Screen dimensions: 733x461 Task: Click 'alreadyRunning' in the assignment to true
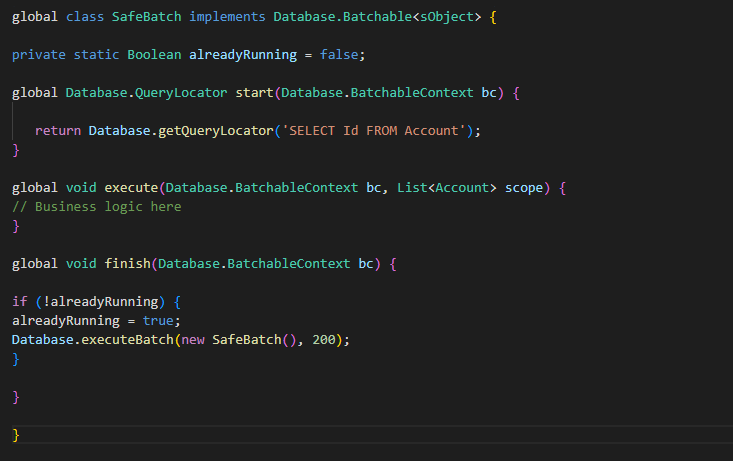coord(66,321)
